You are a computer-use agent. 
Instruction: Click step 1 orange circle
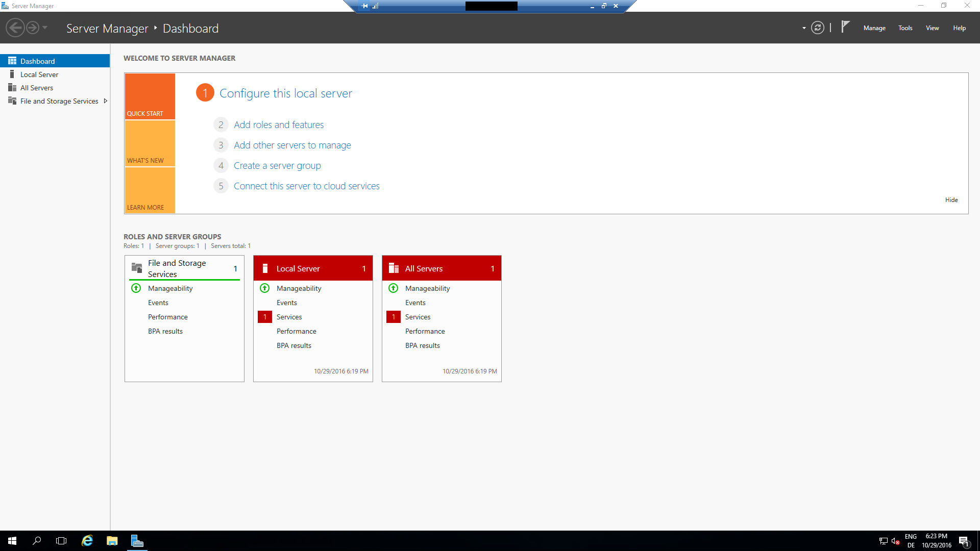coord(205,93)
